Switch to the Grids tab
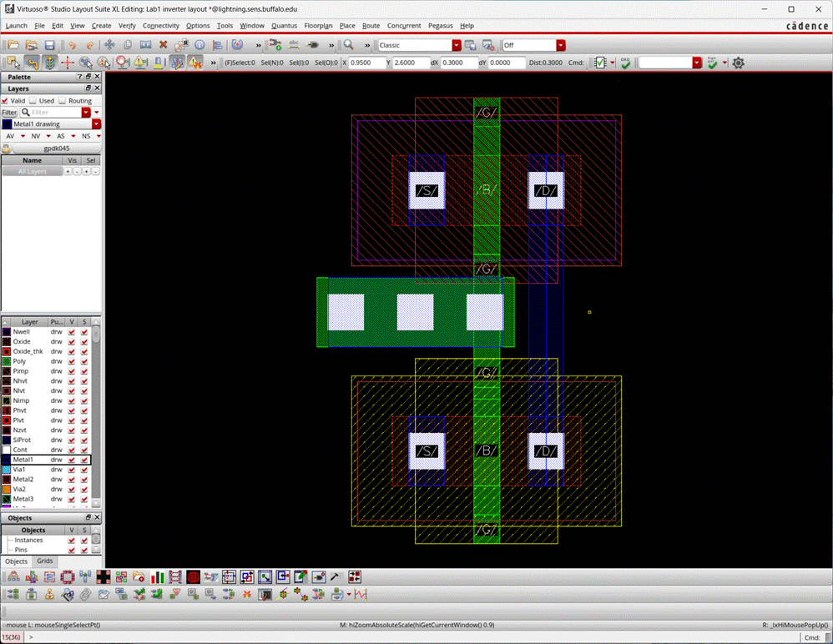This screenshot has width=833, height=644. (x=45, y=561)
